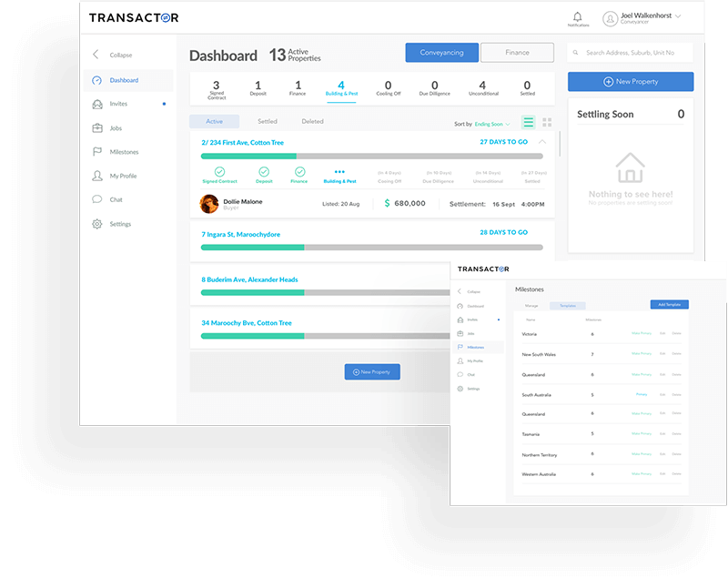Click the New Property button in right panel

pos(630,82)
